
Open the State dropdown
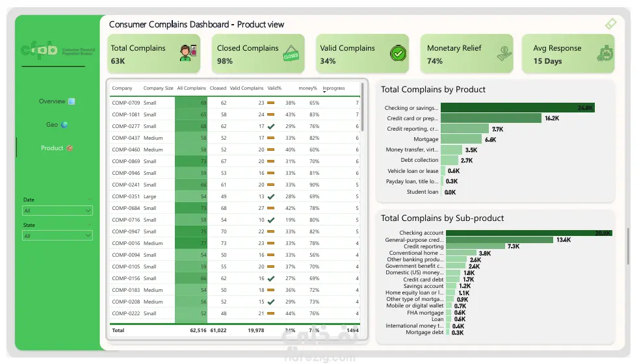[57, 235]
